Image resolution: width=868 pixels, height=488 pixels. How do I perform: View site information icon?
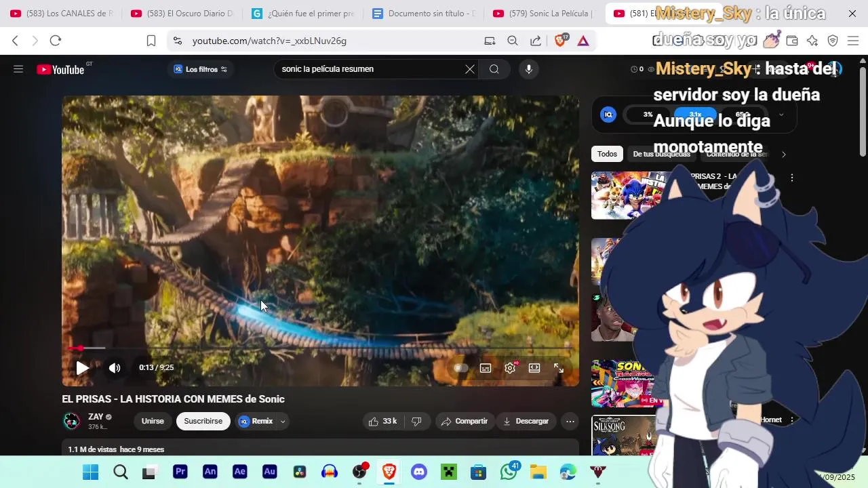coord(177,41)
